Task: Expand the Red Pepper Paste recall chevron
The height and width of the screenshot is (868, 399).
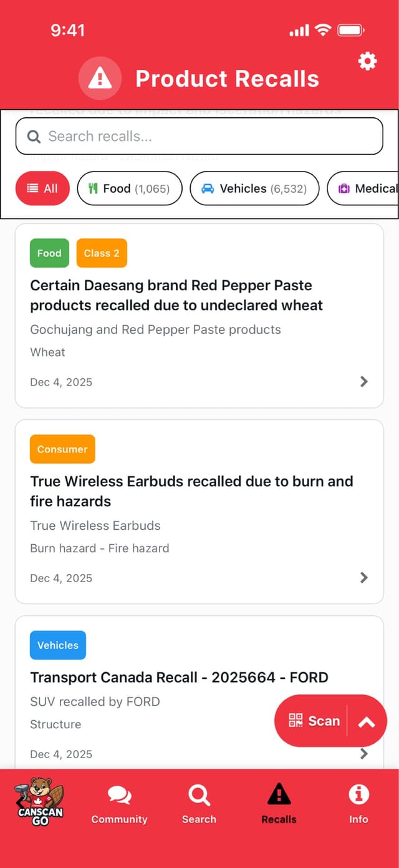Action: coord(363,381)
